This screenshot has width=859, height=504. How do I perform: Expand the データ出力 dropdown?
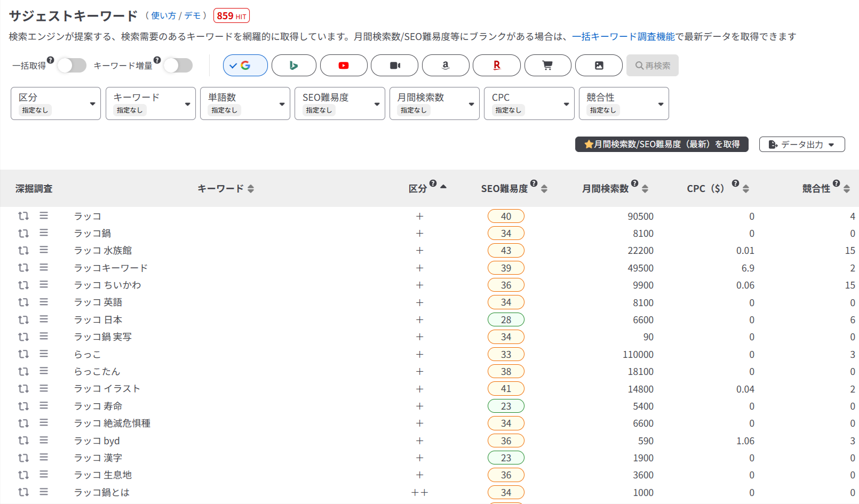click(x=801, y=145)
